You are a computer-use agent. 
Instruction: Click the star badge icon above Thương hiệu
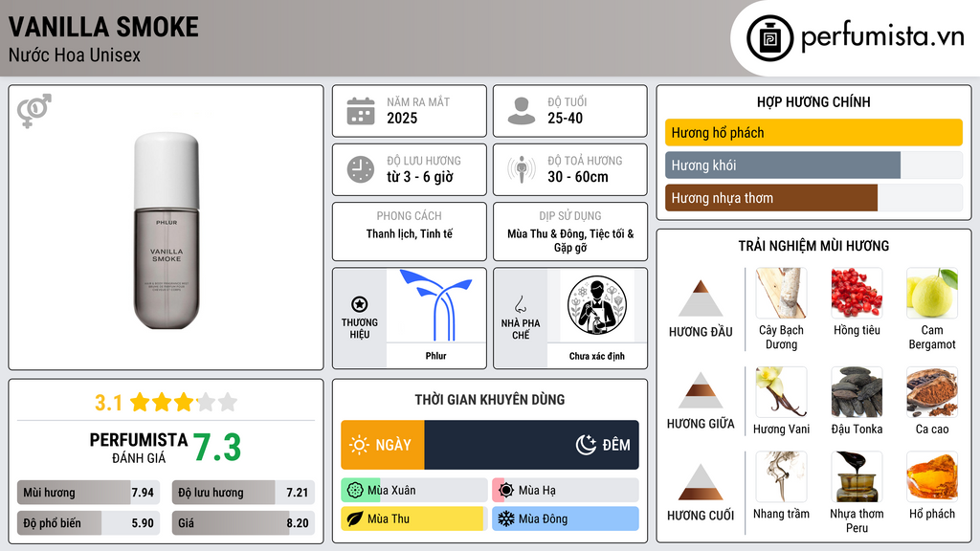click(x=360, y=304)
